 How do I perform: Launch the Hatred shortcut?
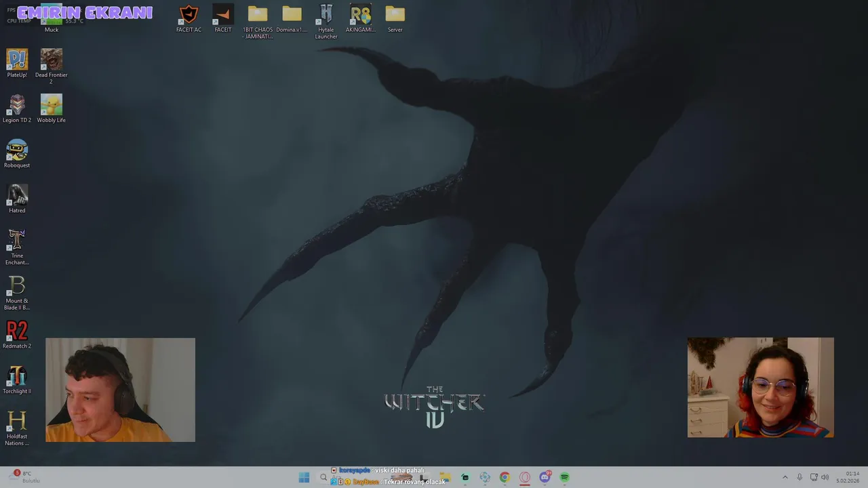[17, 199]
